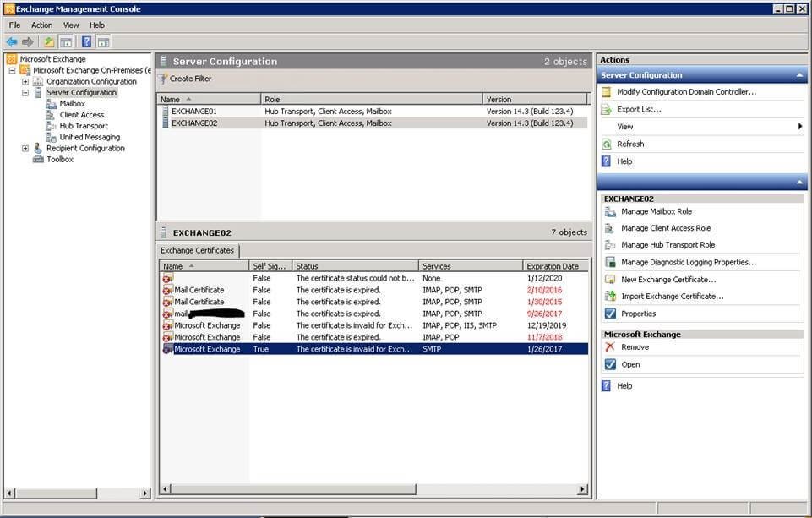Screen dimensions: 812x518
Task: Select the EXCHANGE01 server row
Action: 373,111
